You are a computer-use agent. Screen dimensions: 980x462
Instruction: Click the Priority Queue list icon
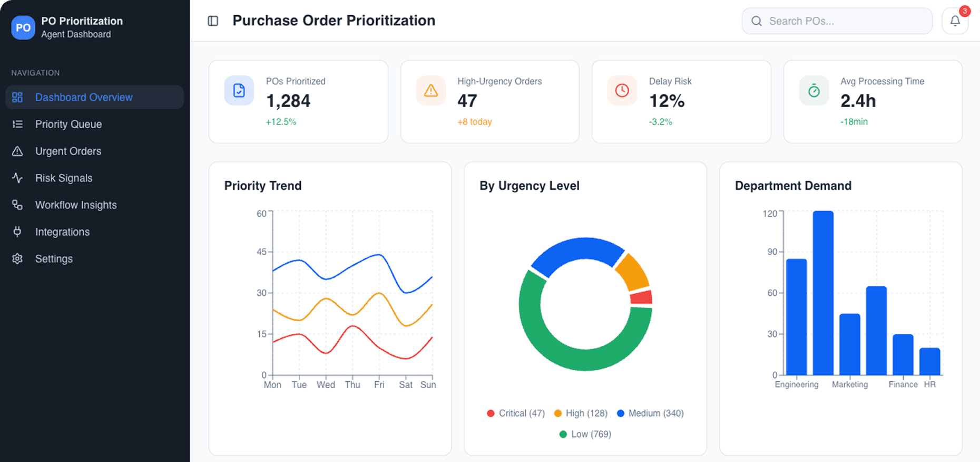coord(17,124)
